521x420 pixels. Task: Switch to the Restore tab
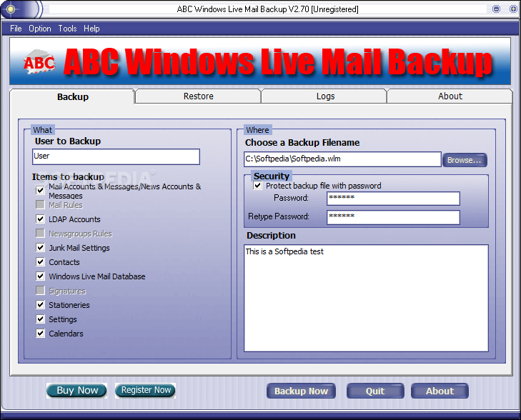coord(199,96)
